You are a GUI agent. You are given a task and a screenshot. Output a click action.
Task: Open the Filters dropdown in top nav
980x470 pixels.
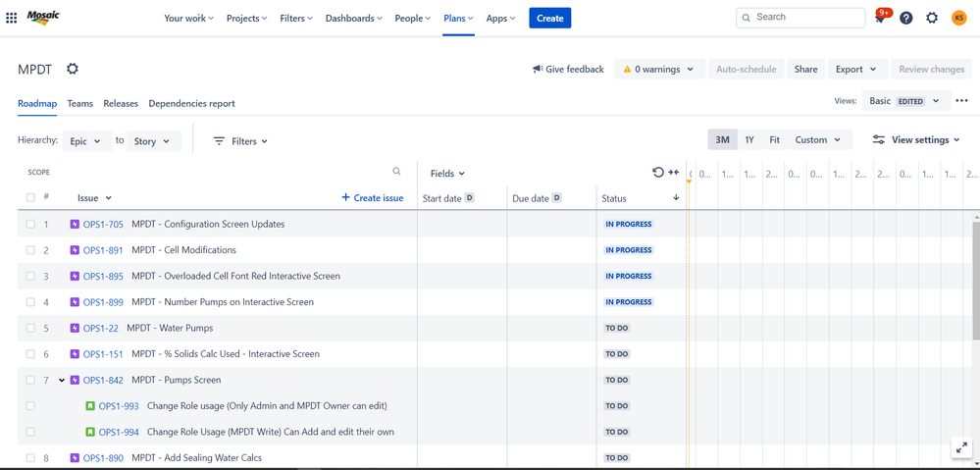tap(296, 18)
